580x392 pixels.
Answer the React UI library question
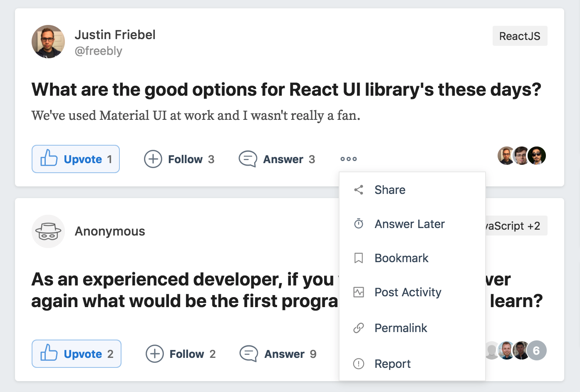coord(277,159)
